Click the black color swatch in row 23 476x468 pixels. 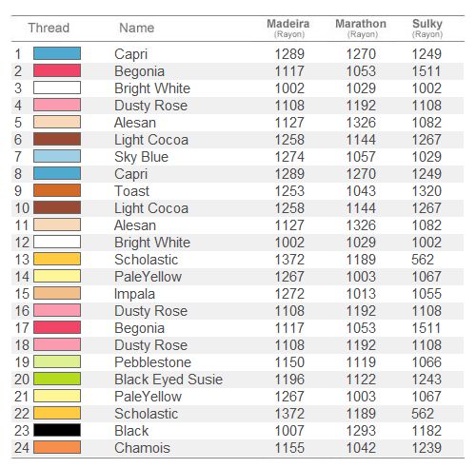tap(57, 430)
